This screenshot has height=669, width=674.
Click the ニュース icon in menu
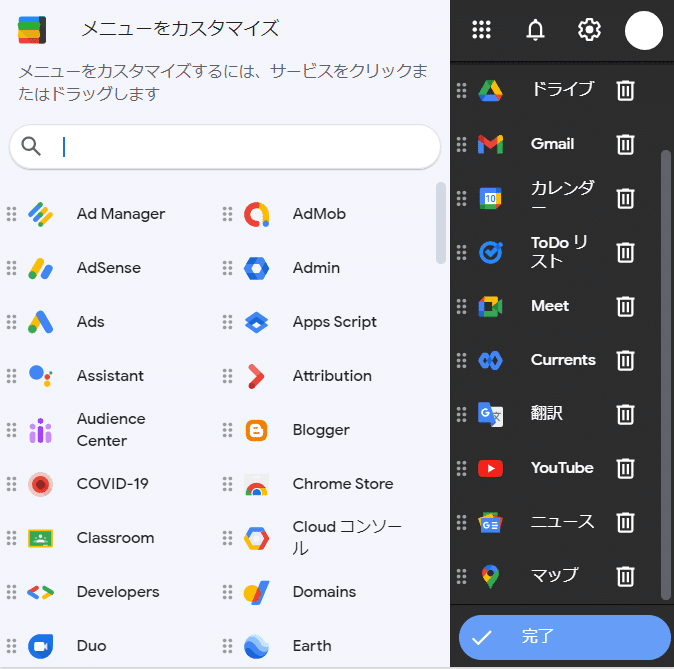click(490, 522)
